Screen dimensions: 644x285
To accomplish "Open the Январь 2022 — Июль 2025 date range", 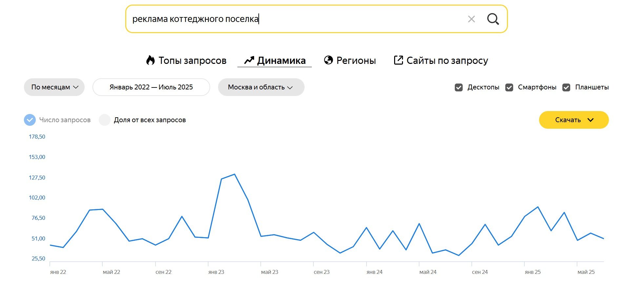I will coord(151,87).
